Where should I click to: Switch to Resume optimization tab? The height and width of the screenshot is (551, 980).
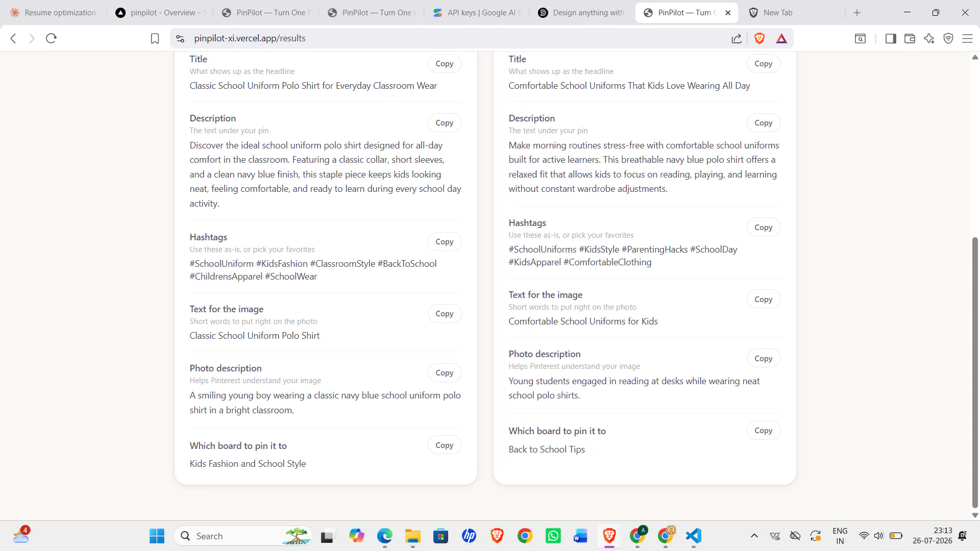click(x=53, y=13)
